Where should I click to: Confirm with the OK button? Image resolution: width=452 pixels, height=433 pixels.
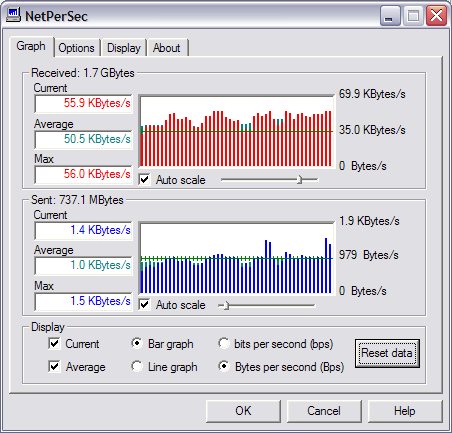click(x=243, y=411)
